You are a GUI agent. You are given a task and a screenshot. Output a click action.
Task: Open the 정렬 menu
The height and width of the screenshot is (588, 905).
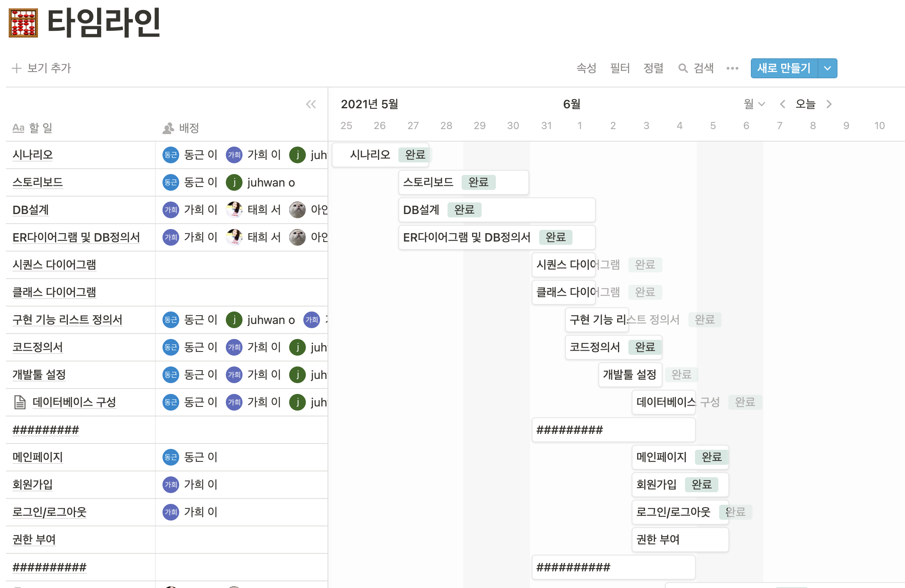pos(653,68)
